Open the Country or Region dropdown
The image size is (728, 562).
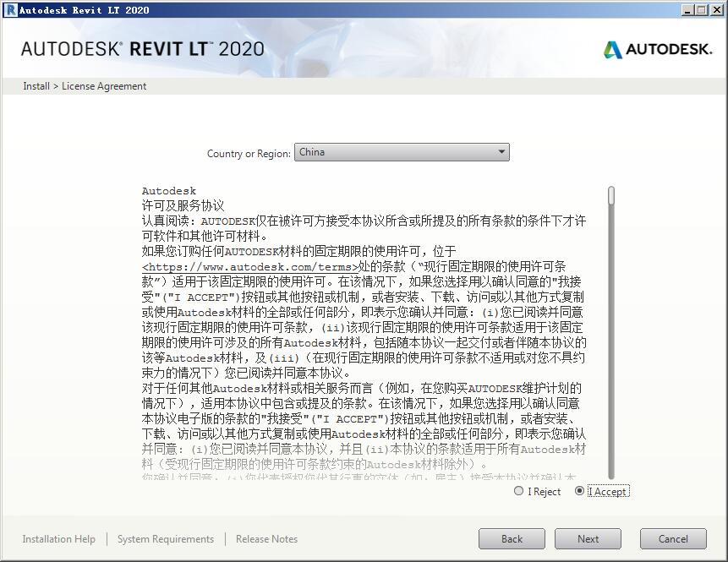coord(402,152)
